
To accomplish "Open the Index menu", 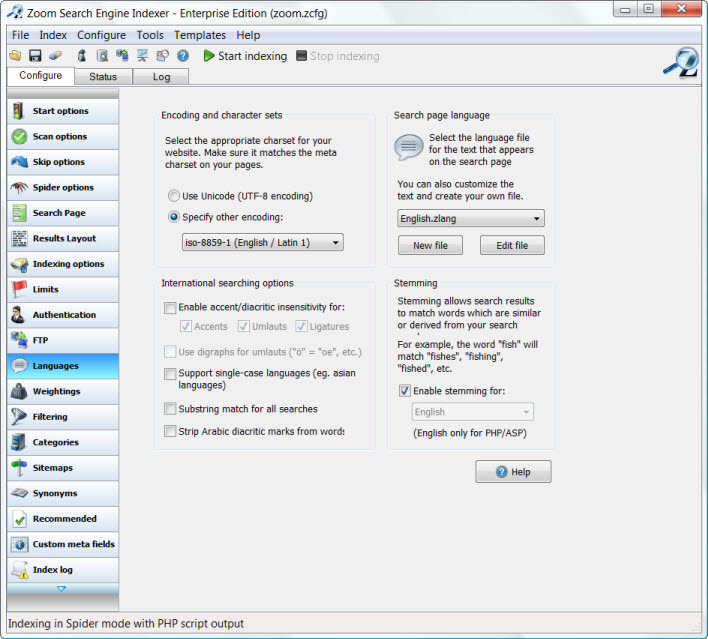I will click(53, 35).
